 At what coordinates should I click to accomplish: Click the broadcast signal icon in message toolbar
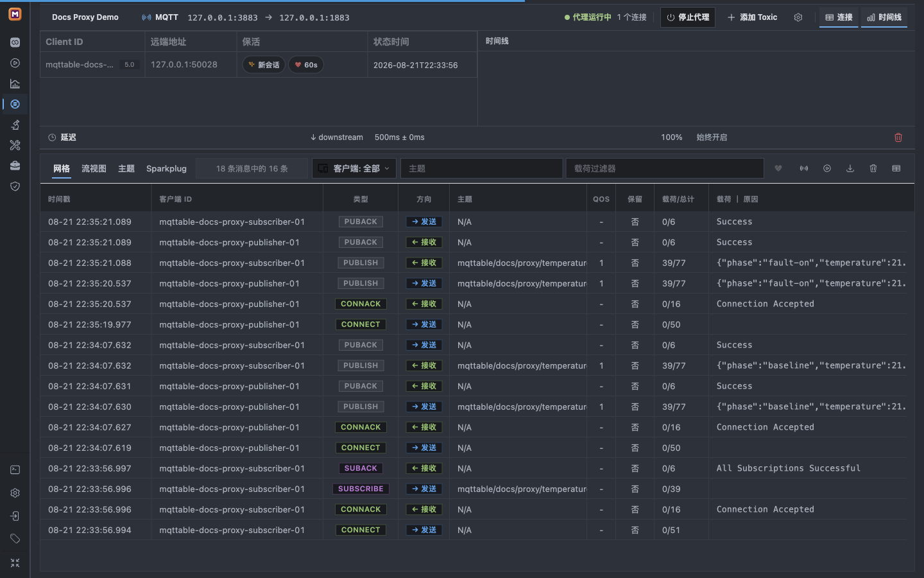pos(803,168)
